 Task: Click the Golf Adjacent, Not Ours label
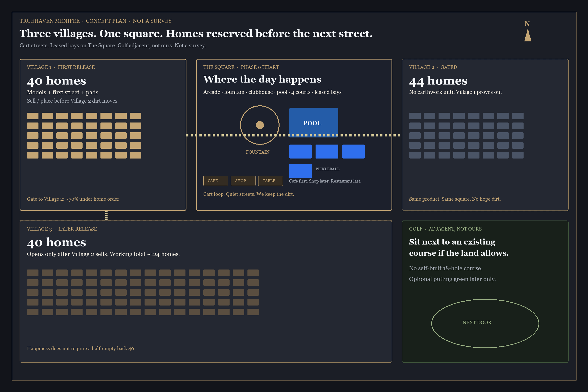[x=445, y=229]
